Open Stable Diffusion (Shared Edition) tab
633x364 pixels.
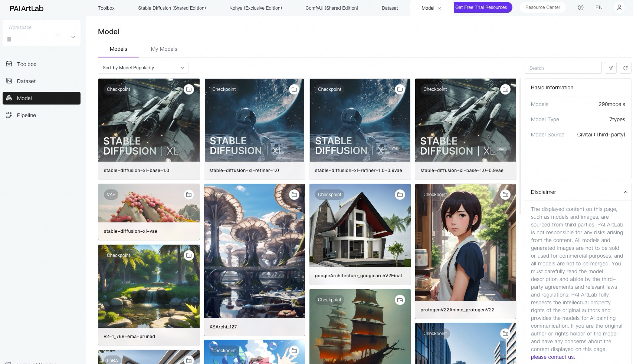[x=172, y=8]
